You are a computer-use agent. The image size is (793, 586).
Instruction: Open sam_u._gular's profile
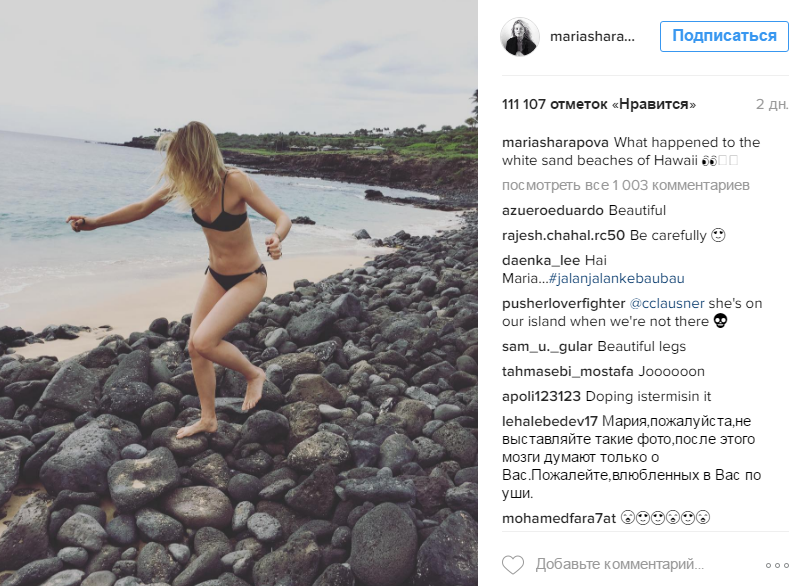pos(547,347)
